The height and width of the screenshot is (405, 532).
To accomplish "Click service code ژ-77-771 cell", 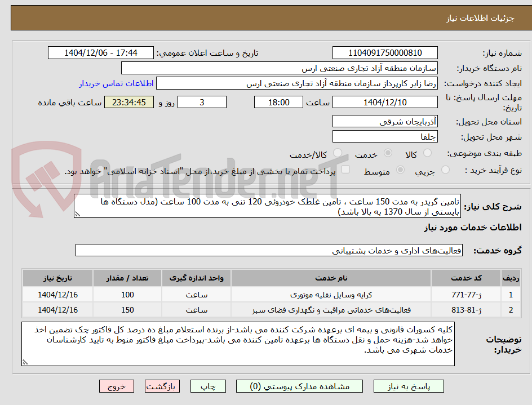I will click(x=466, y=295).
